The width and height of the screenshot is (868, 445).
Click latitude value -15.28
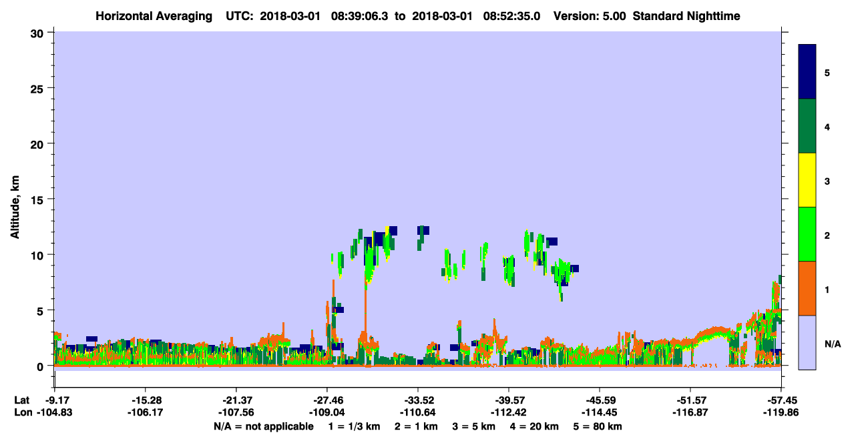coord(145,400)
